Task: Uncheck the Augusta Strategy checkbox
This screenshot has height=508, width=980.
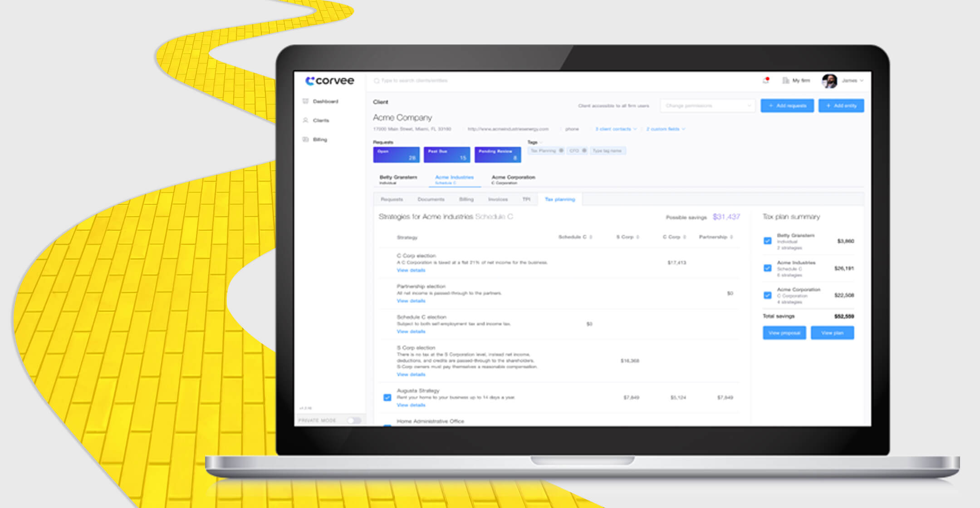Action: click(x=387, y=397)
